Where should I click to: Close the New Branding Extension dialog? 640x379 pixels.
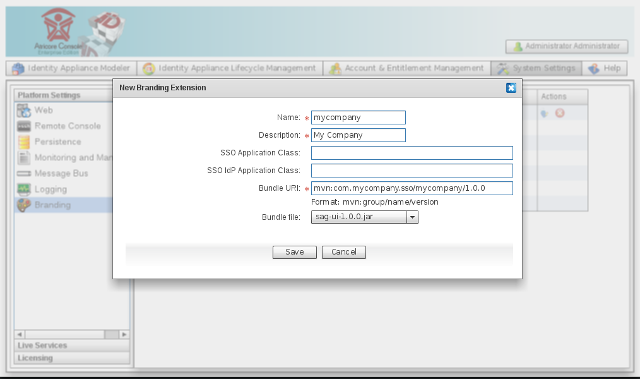click(511, 88)
